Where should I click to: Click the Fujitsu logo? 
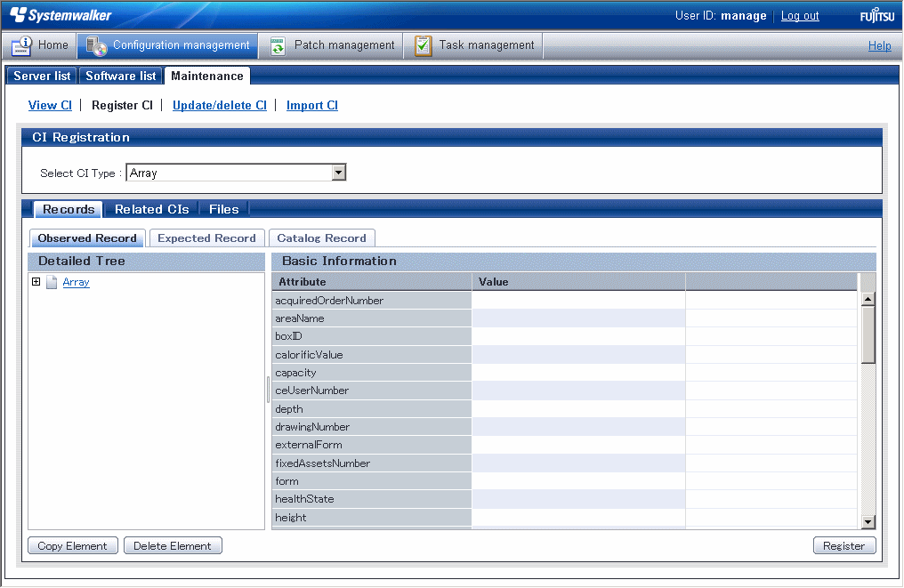pyautogui.click(x=877, y=15)
